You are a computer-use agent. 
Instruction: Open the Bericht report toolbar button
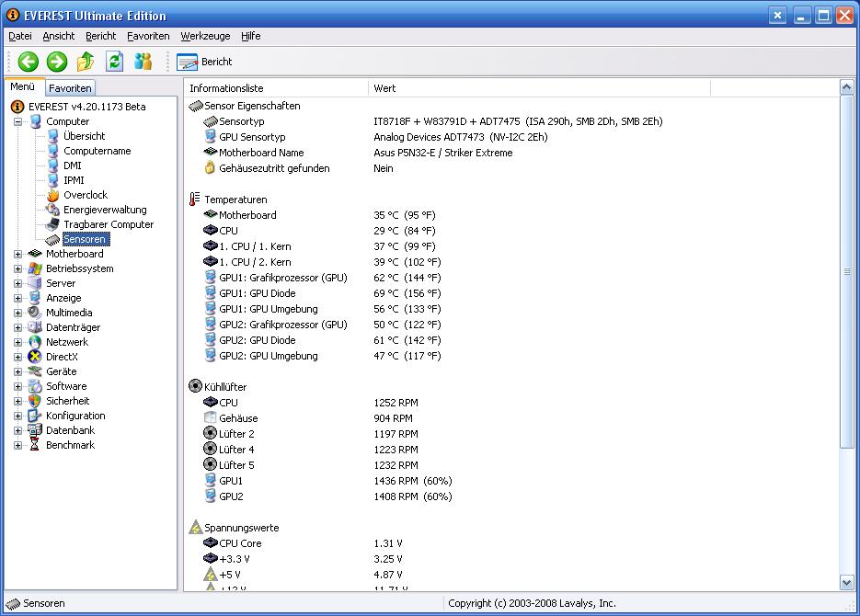pos(204,62)
